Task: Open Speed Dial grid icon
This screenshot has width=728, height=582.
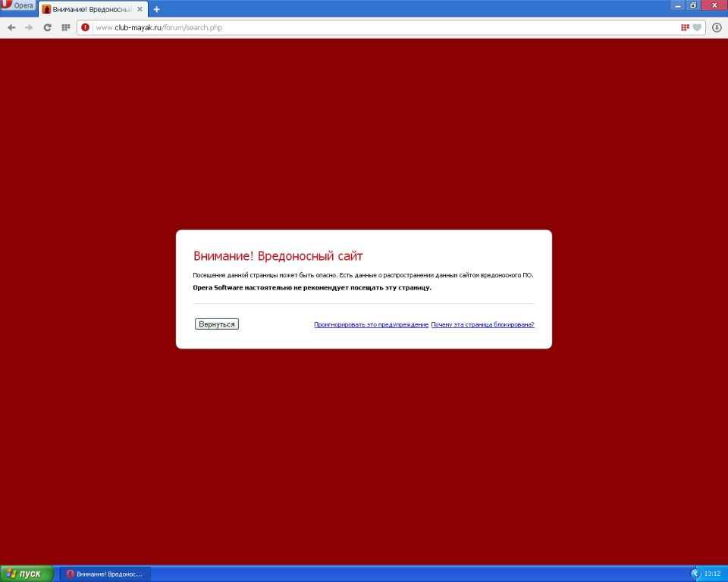Action: coord(65,27)
